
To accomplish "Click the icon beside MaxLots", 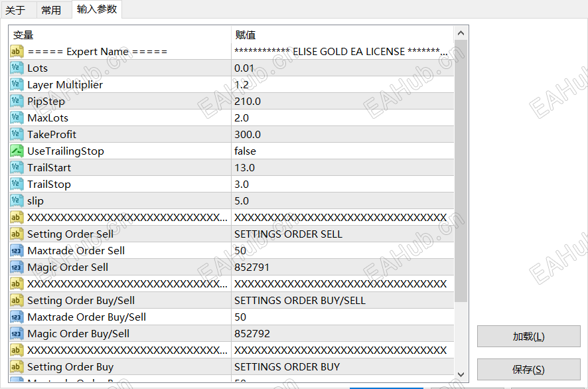I will tap(17, 117).
